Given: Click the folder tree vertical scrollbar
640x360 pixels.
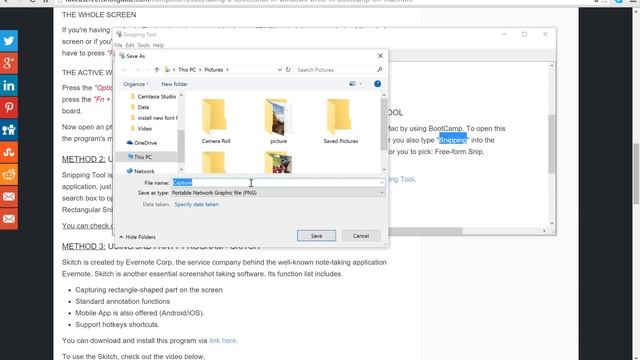Looking at the screenshot, I should (181, 146).
